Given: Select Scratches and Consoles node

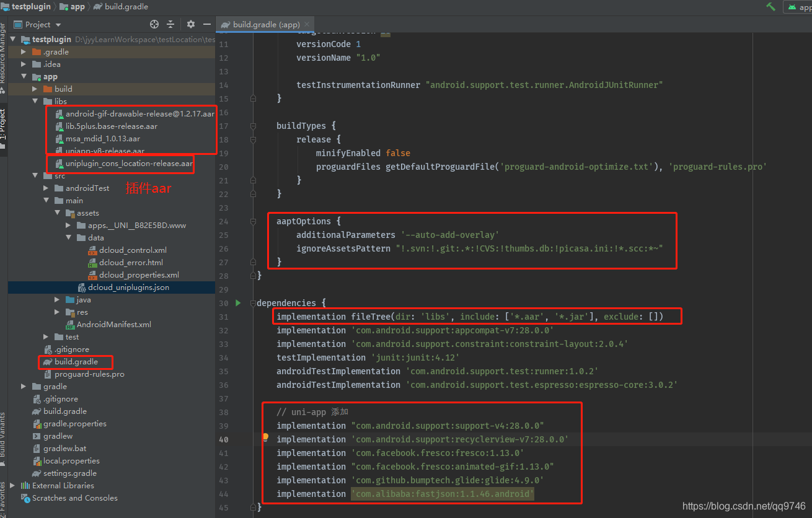Looking at the screenshot, I should (69, 498).
